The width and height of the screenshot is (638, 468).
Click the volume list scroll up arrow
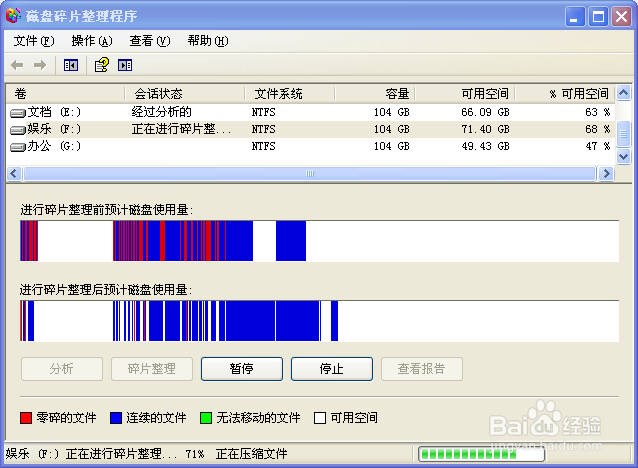tap(623, 93)
